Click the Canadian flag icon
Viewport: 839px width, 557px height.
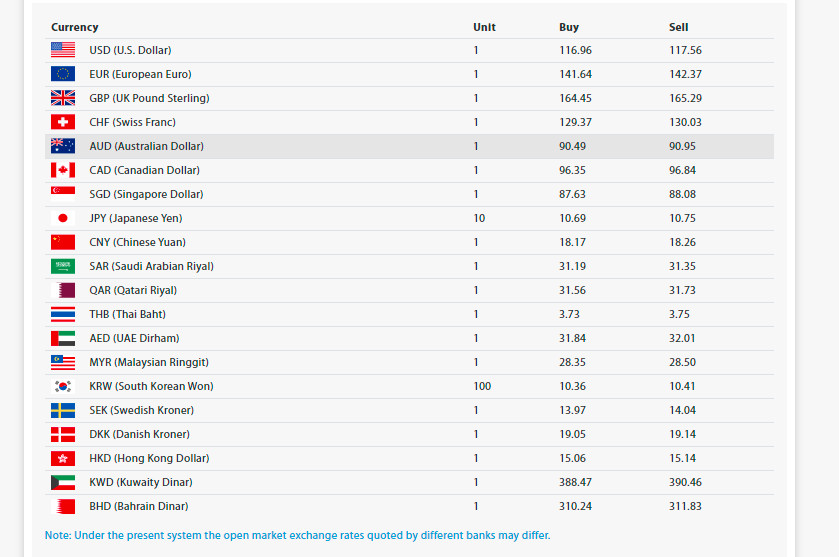coord(63,170)
